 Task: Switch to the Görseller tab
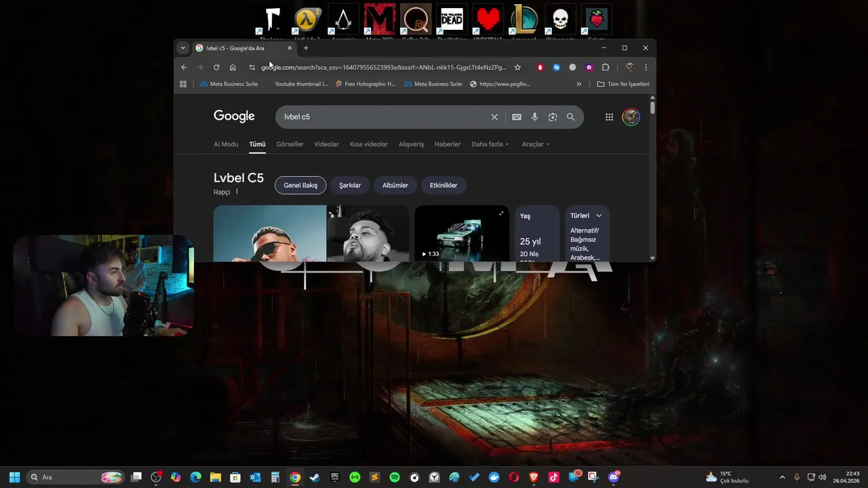pyautogui.click(x=290, y=144)
